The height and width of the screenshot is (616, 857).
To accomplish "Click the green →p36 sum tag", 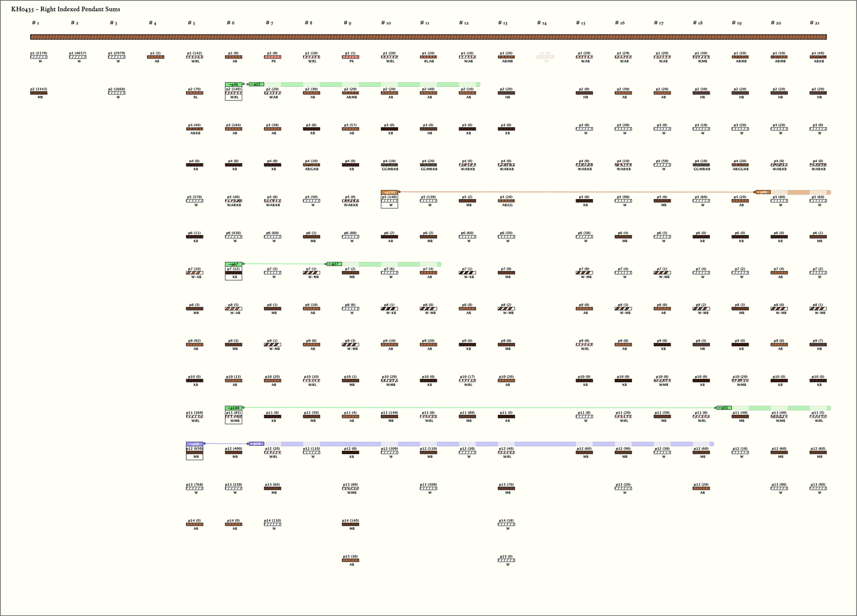I will click(x=233, y=84).
